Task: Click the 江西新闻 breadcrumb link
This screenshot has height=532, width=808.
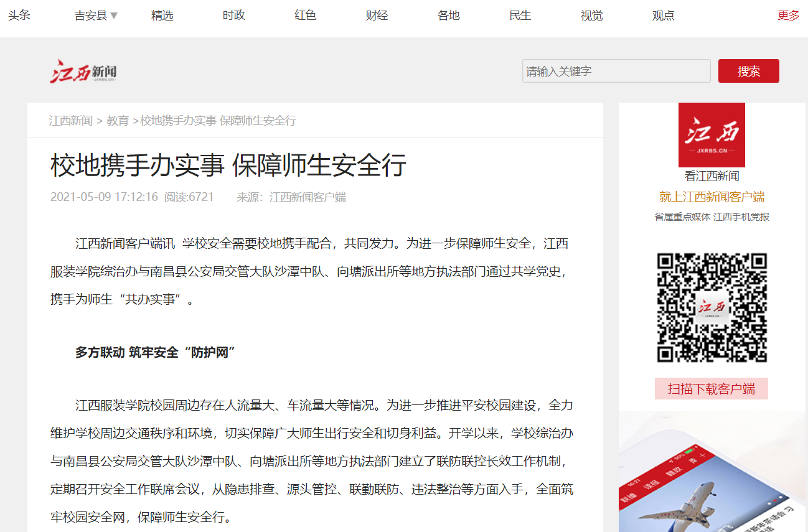Action: click(x=71, y=121)
